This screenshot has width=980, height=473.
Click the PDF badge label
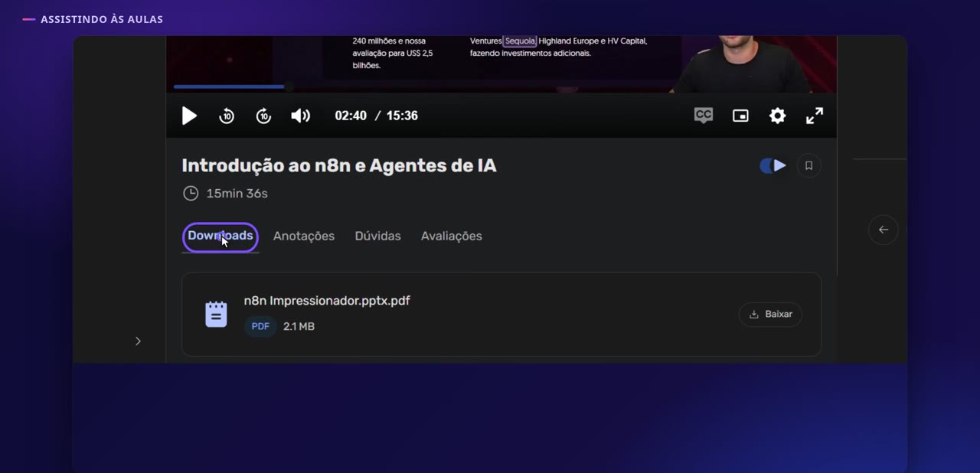(x=260, y=326)
